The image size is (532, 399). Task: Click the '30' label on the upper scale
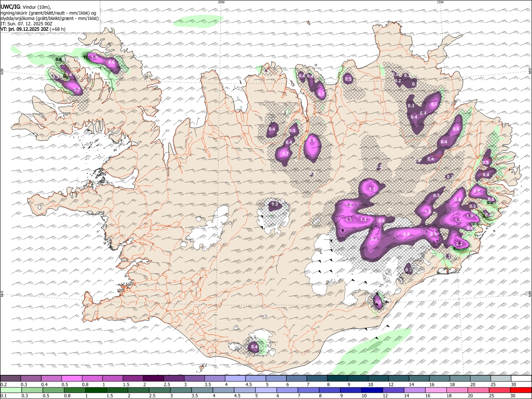click(x=514, y=384)
